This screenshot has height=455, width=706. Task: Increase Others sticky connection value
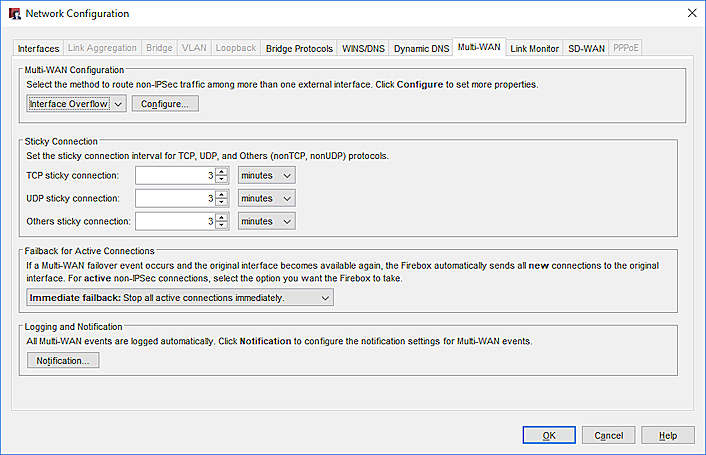click(222, 217)
